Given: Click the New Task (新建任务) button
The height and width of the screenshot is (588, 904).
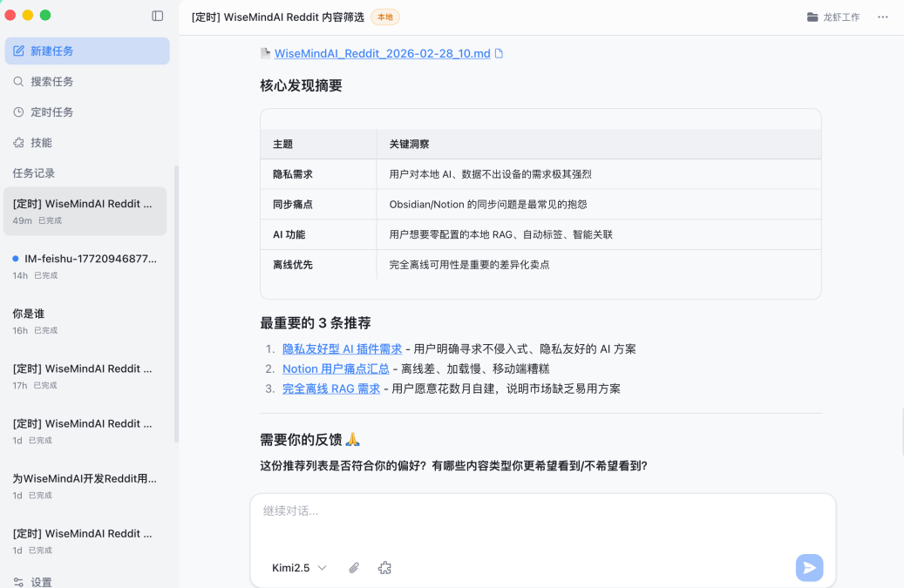Looking at the screenshot, I should pyautogui.click(x=87, y=51).
